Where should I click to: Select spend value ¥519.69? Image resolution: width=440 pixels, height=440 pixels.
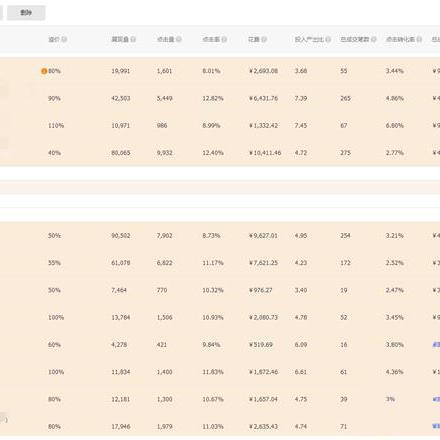(x=261, y=345)
